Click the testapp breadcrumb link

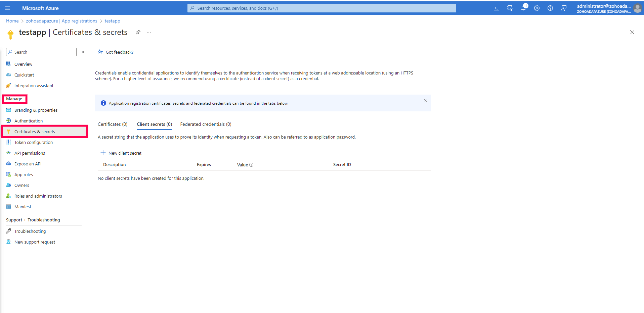(x=112, y=21)
